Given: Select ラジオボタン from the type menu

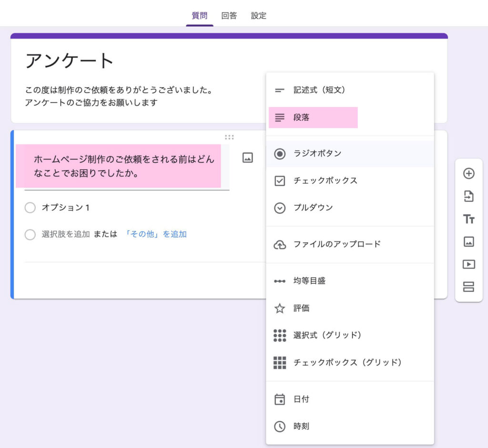Looking at the screenshot, I should (x=317, y=154).
